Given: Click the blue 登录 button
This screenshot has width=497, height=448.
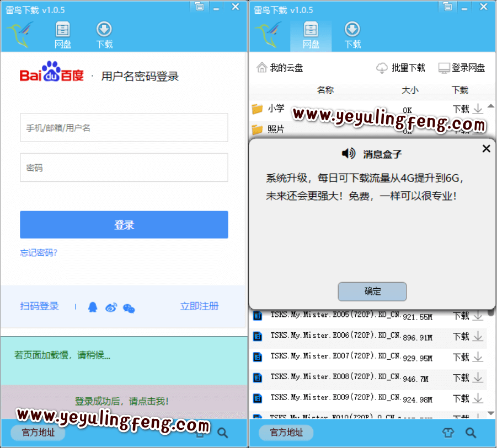Looking at the screenshot, I should (124, 224).
